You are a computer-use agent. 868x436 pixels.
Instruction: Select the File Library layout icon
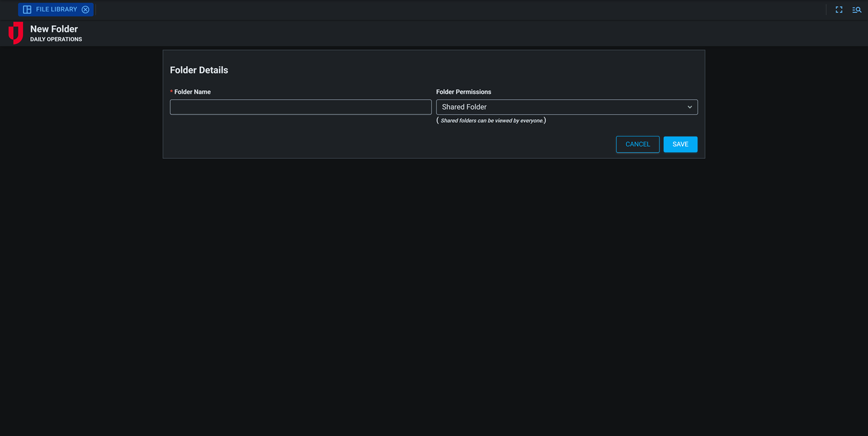click(x=26, y=9)
